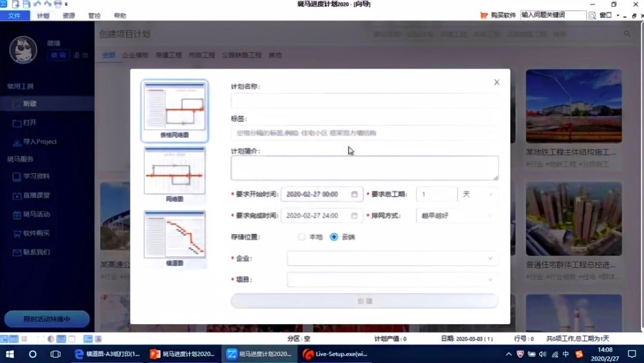Select the 本地 storage radio button
The image size is (644, 363).
(x=302, y=236)
